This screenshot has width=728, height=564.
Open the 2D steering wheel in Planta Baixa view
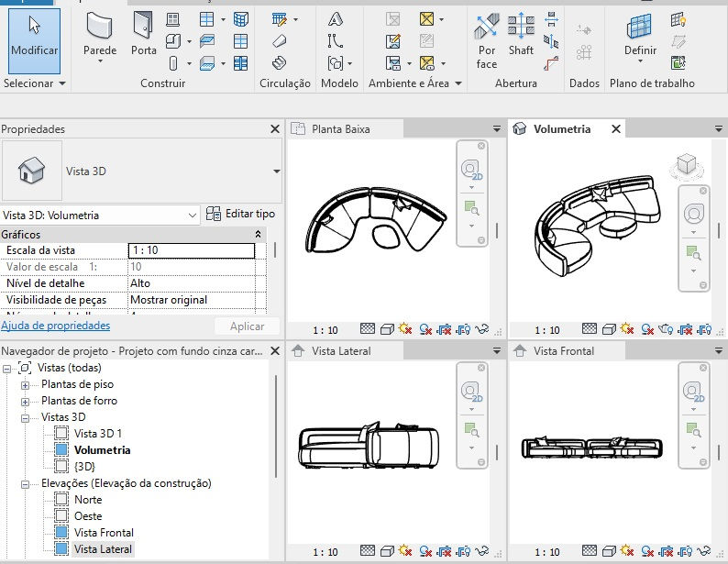pos(471,170)
